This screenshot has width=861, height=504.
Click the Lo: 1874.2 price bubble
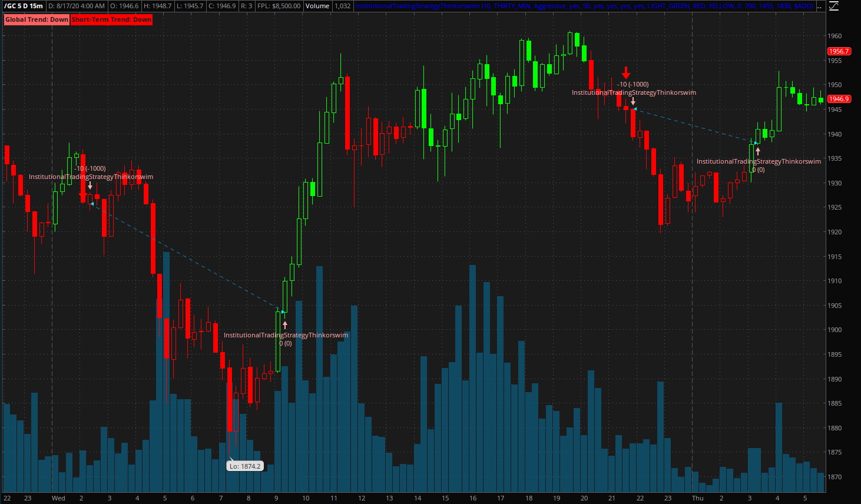(244, 466)
